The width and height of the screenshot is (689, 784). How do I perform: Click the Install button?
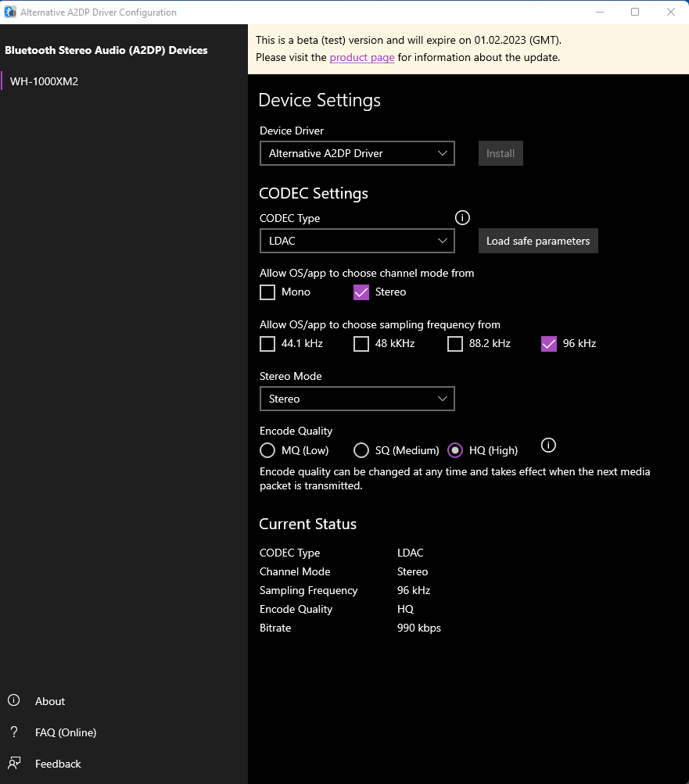[501, 153]
